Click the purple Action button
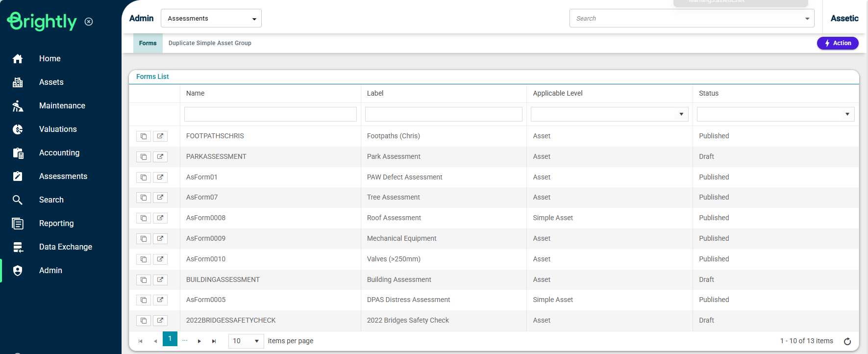This screenshot has width=868, height=354. click(x=837, y=43)
